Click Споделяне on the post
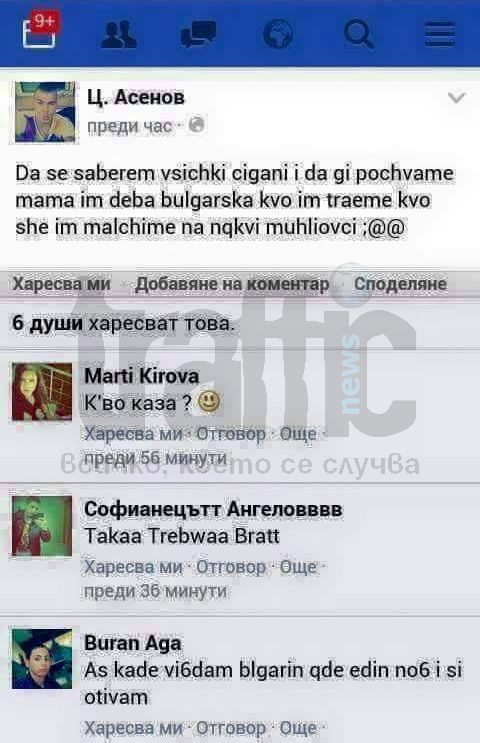The image size is (480, 743). [400, 284]
